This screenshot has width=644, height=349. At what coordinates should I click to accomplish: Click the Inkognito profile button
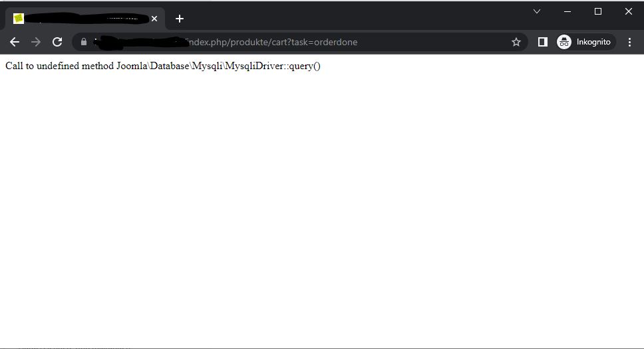(585, 42)
